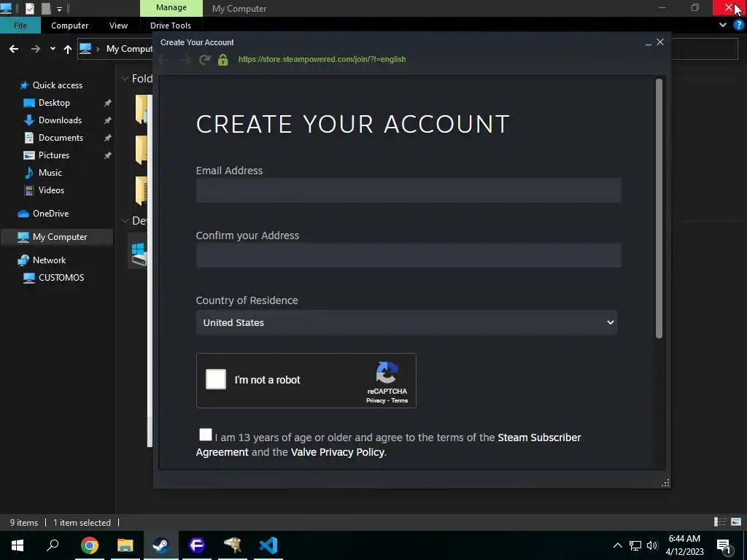Open the Country of Residence dropdown
Viewport: 747px width, 560px height.
(x=406, y=322)
